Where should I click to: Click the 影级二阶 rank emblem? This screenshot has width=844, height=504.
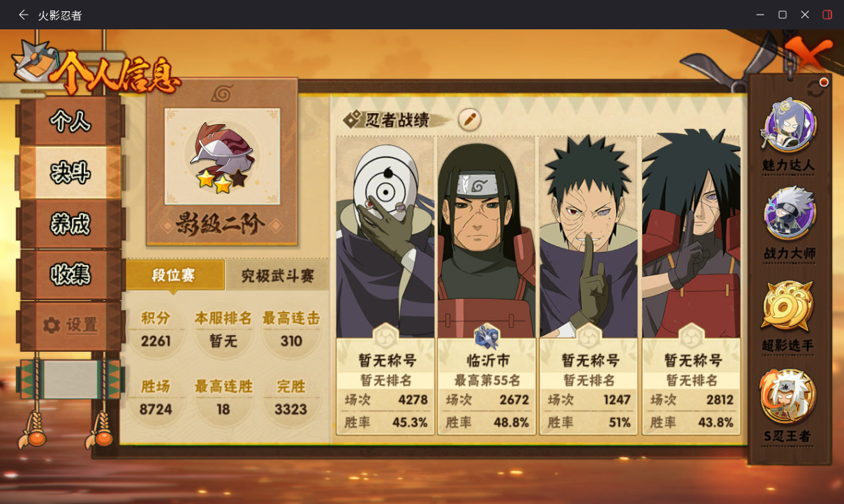[x=221, y=158]
